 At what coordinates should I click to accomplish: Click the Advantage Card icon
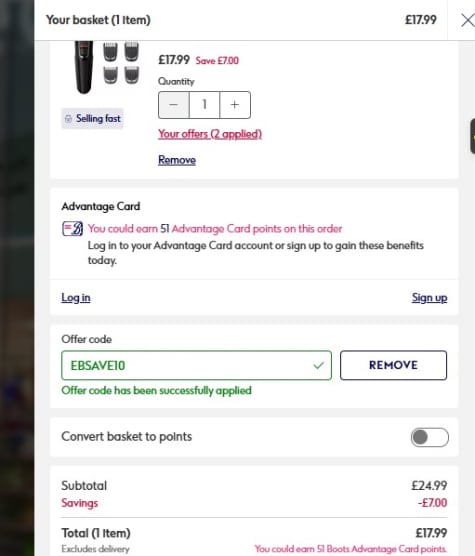[x=73, y=229]
